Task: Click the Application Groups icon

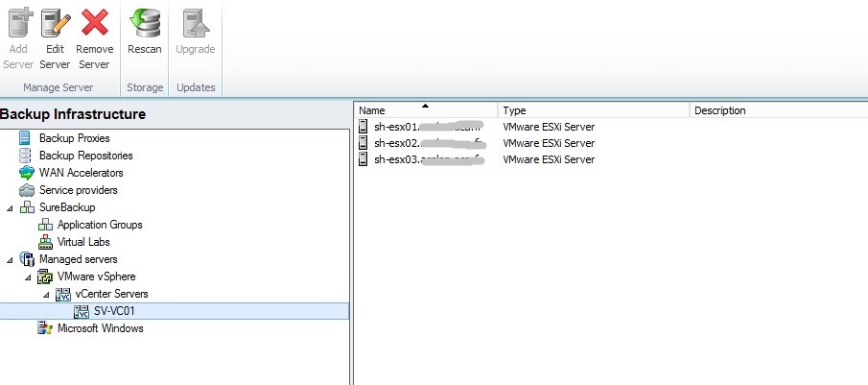Action: [x=45, y=225]
